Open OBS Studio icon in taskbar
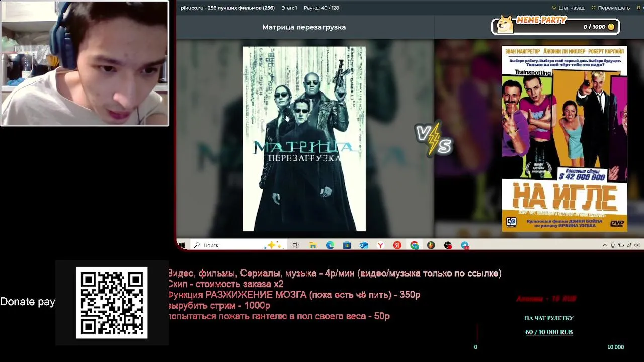This screenshot has height=362, width=644. 448,245
